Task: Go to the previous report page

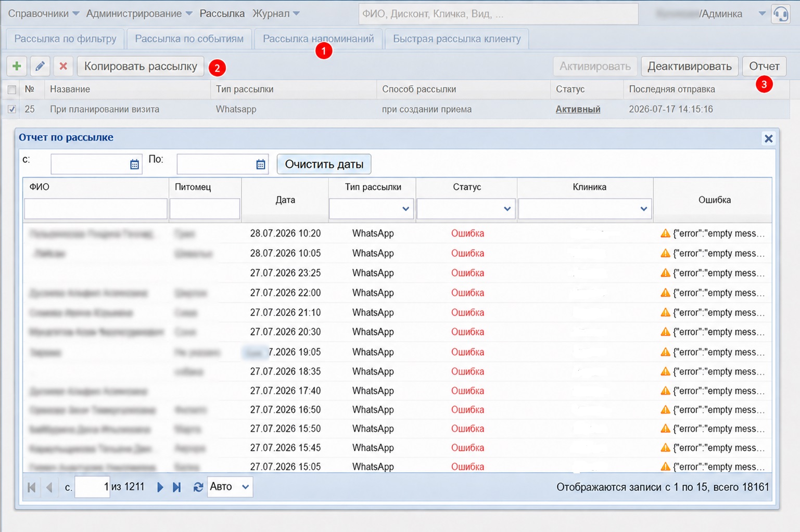Action: [x=49, y=487]
